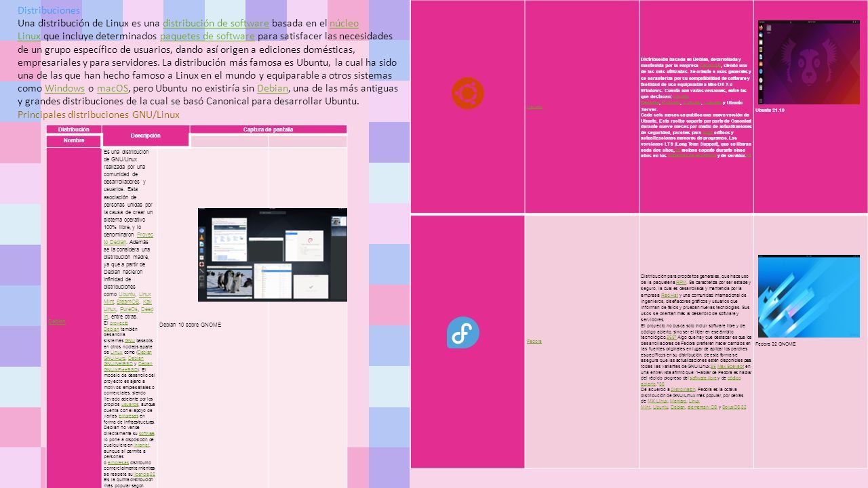Click the 'Debian 10 sobre GNOME' caption
The image size is (868, 488).
(190, 325)
